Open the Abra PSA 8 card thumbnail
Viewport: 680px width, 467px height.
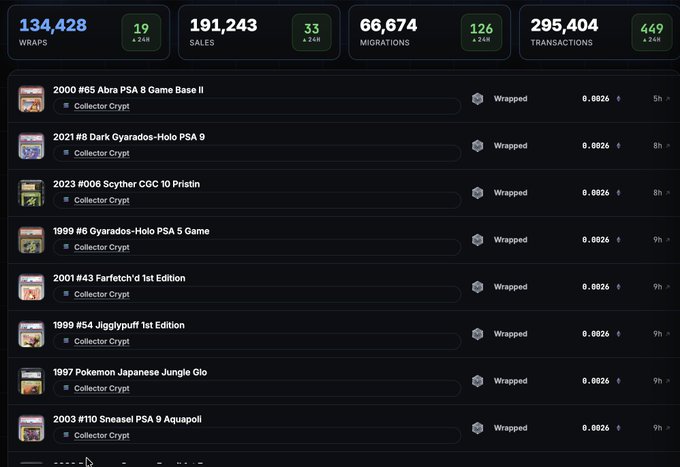[x=31, y=99]
